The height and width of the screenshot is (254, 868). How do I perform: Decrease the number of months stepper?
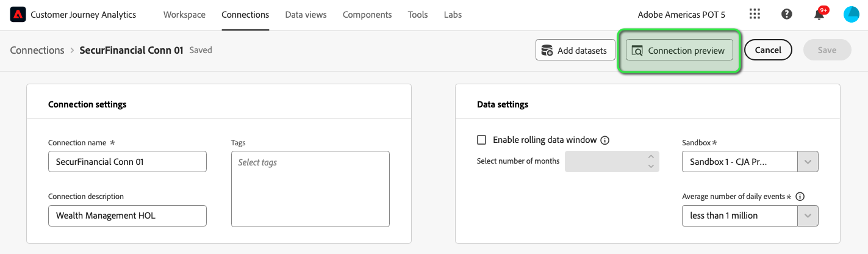click(651, 166)
